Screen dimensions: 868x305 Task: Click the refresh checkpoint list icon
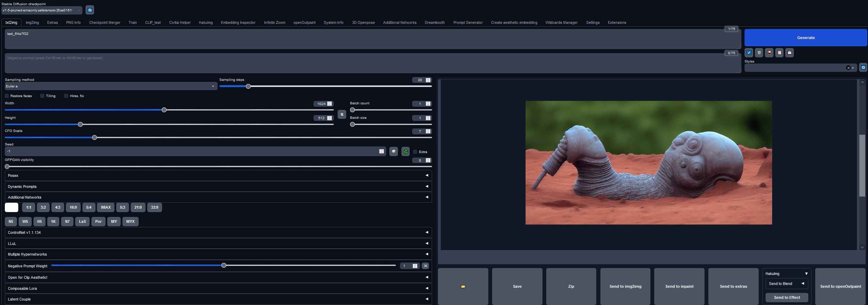[90, 10]
